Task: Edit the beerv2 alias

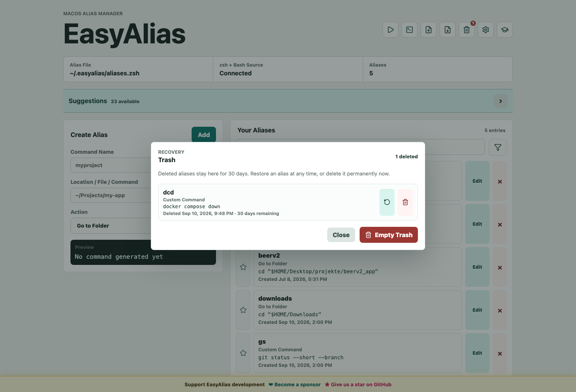Action: [x=477, y=267]
